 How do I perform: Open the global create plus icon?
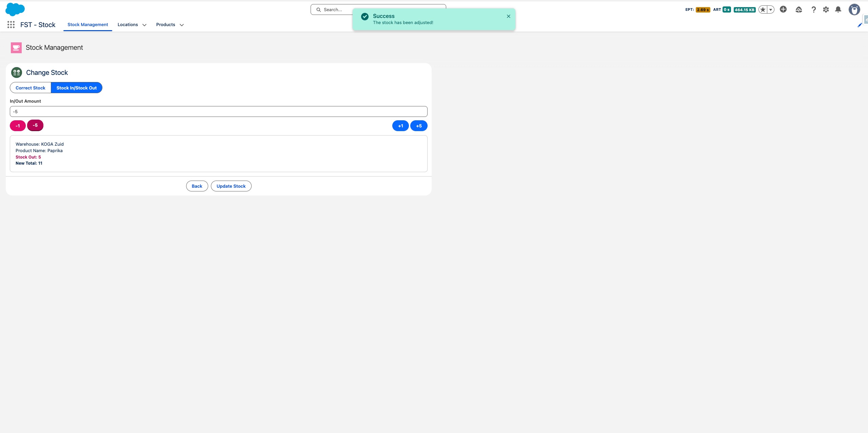click(783, 9)
